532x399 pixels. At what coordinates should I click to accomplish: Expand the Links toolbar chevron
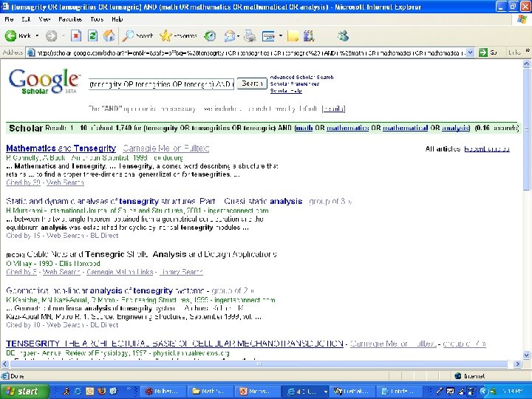coord(528,51)
